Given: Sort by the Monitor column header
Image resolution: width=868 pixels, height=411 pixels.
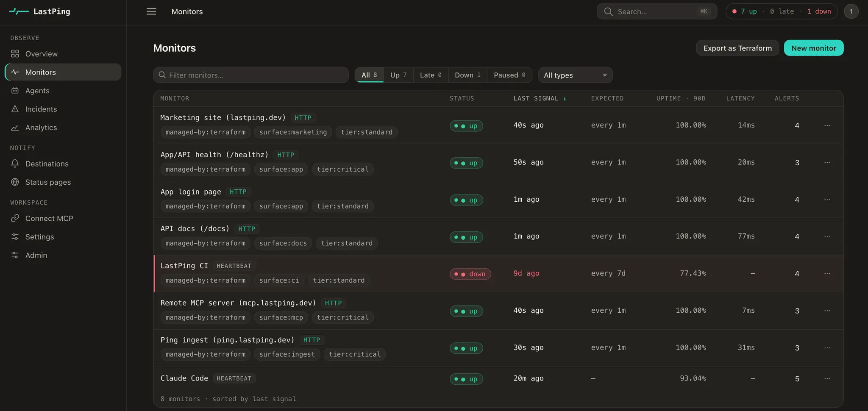Looking at the screenshot, I should (x=175, y=98).
